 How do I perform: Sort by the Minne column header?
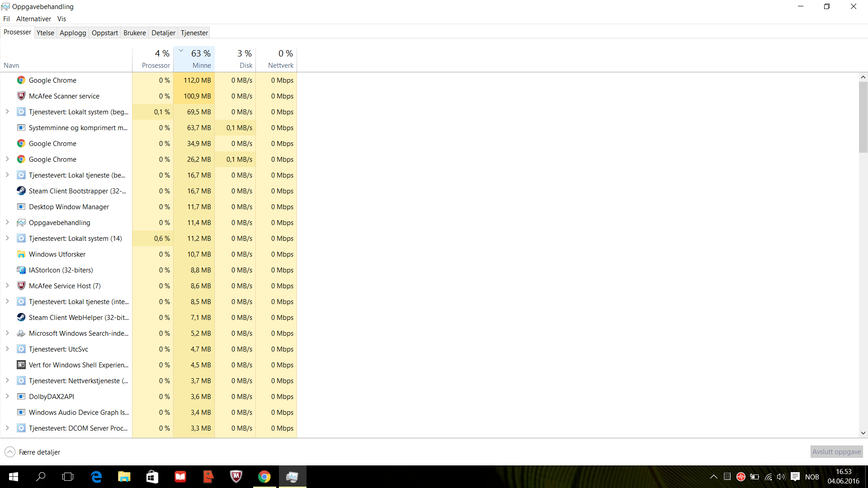pyautogui.click(x=194, y=59)
